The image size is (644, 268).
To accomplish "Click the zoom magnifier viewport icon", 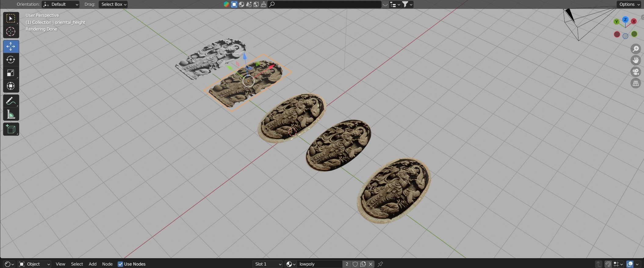I will point(636,49).
